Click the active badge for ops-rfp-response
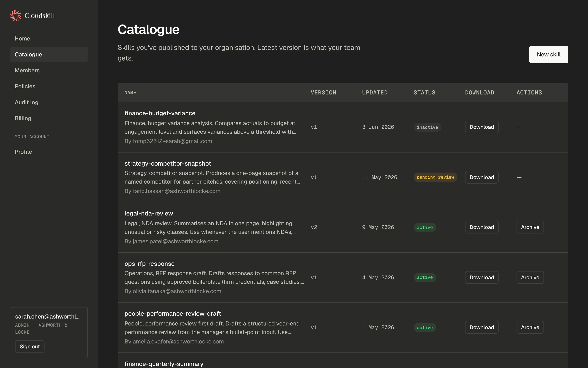The image size is (588, 368). (425, 277)
